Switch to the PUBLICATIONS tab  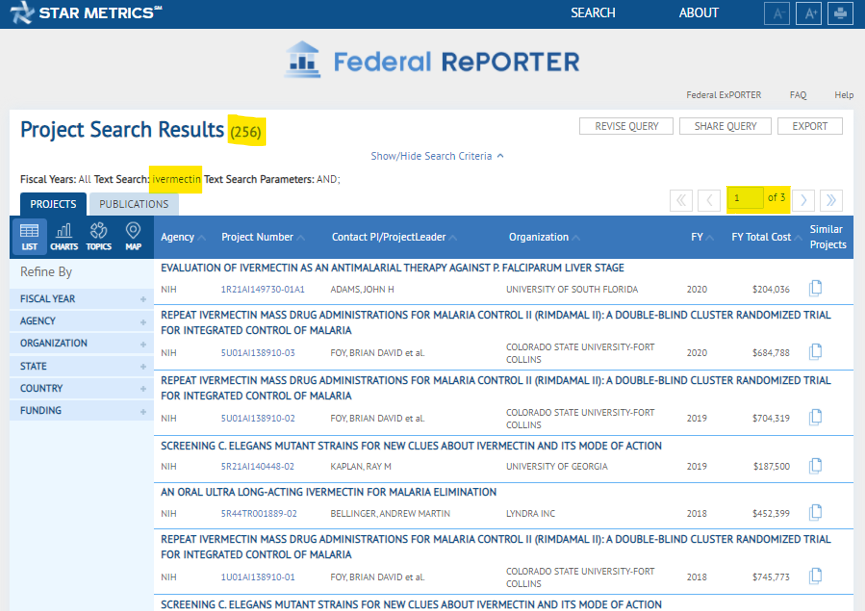(134, 204)
